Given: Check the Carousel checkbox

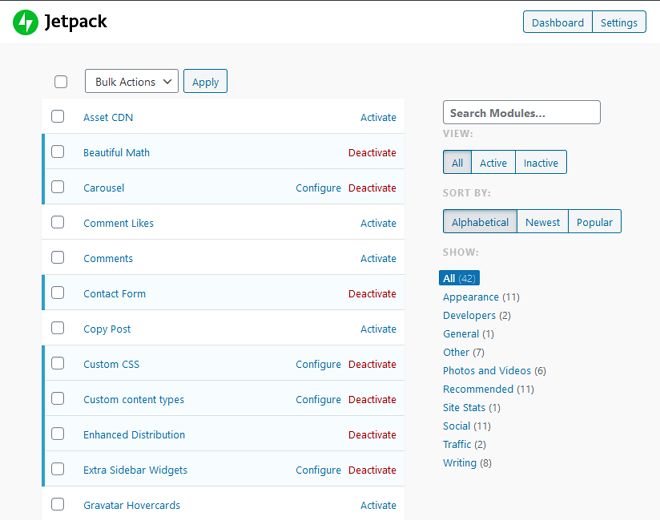Looking at the screenshot, I should click(x=58, y=187).
